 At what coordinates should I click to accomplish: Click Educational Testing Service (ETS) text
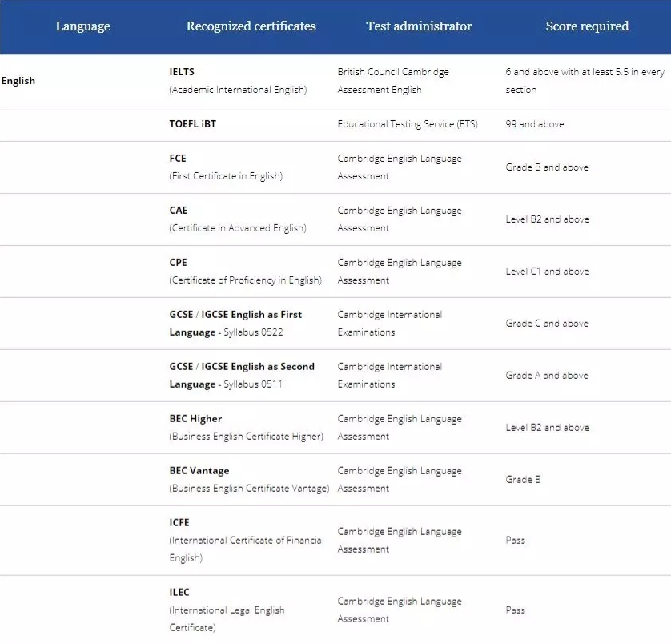click(408, 124)
